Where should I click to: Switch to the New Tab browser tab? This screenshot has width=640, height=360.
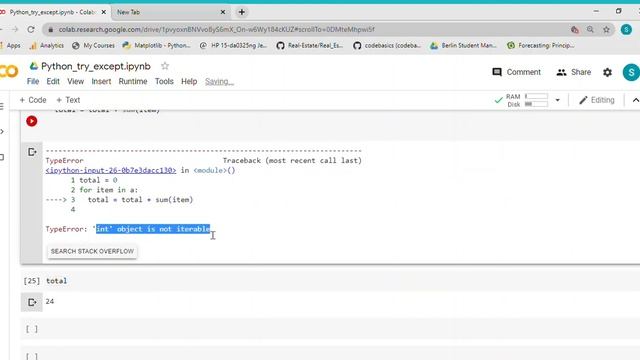coord(170,12)
